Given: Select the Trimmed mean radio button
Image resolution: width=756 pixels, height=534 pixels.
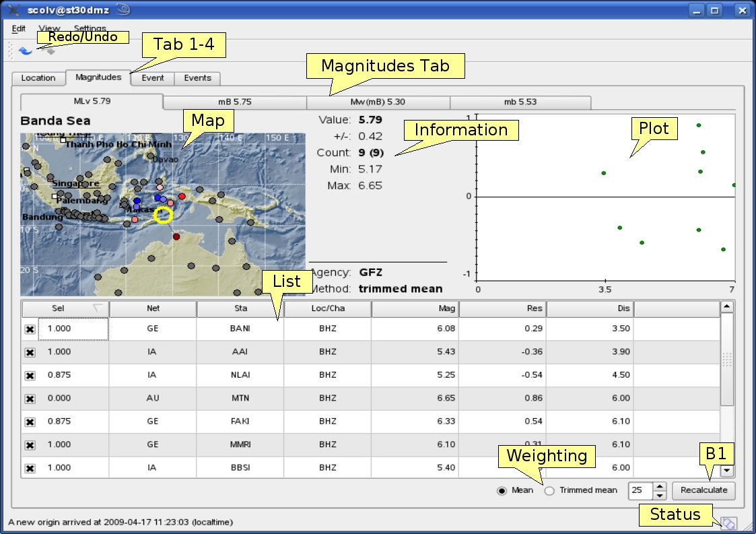Looking at the screenshot, I should tap(549, 490).
